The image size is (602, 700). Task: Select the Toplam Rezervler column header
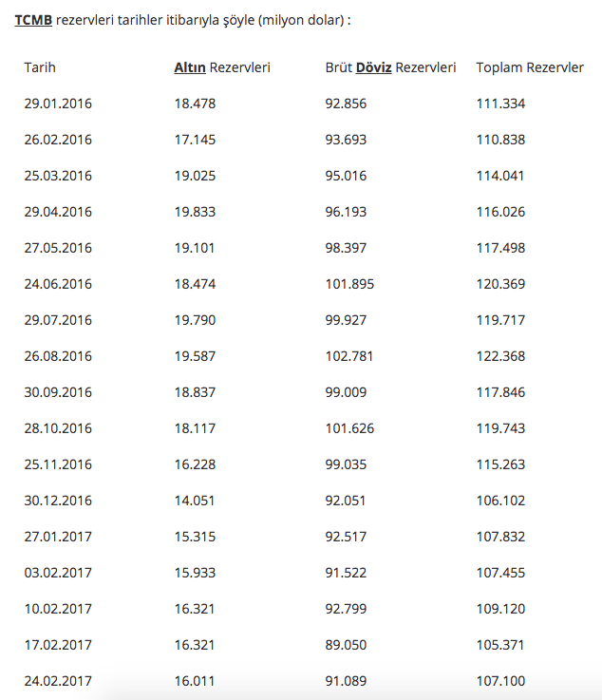529,67
